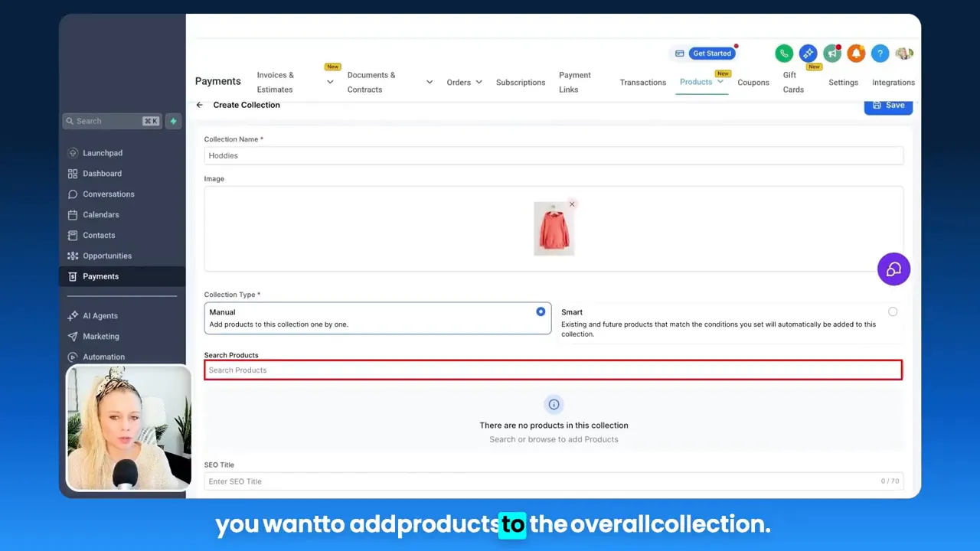The image size is (980, 551).
Task: Switch to the Coupons tab
Action: pos(753,83)
